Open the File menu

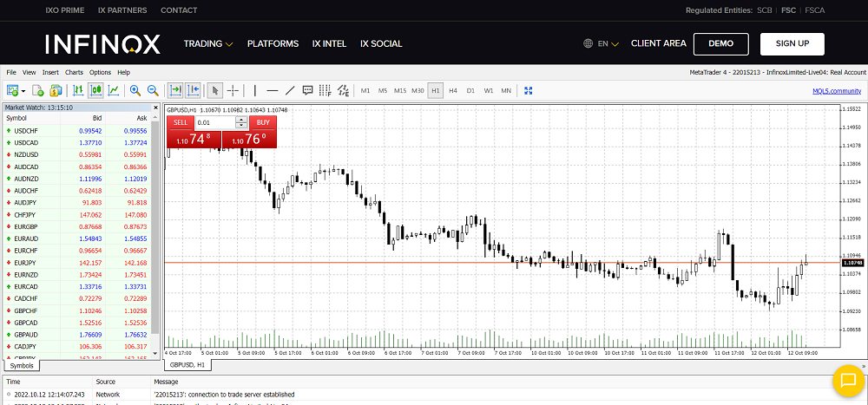coord(11,73)
